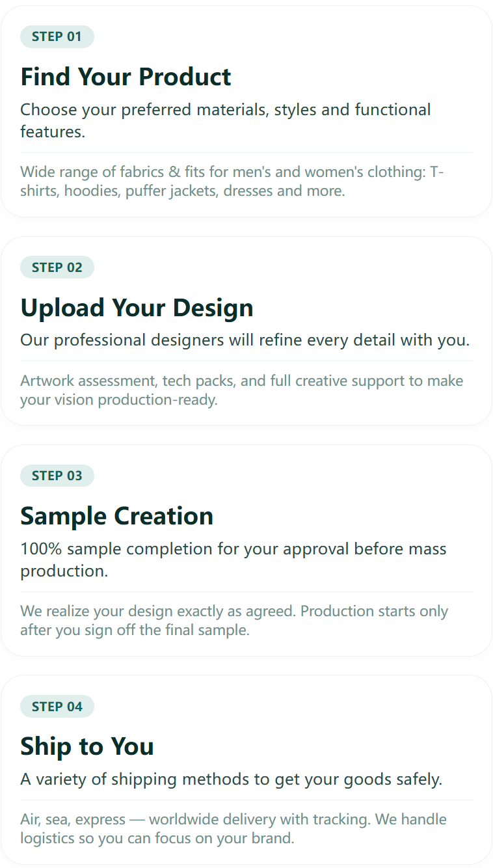Click the 'Air, sea, express' description text
This screenshot has height=868, width=493.
tap(233, 828)
